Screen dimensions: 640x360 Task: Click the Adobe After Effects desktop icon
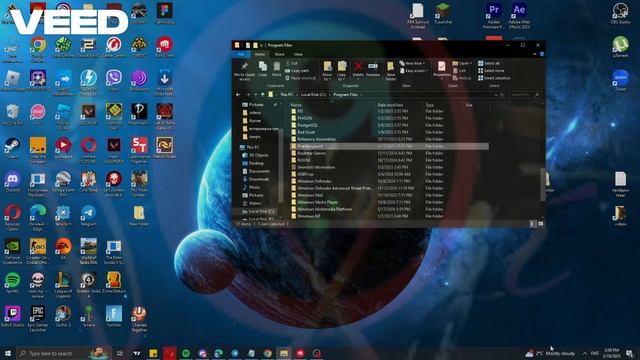(x=519, y=16)
